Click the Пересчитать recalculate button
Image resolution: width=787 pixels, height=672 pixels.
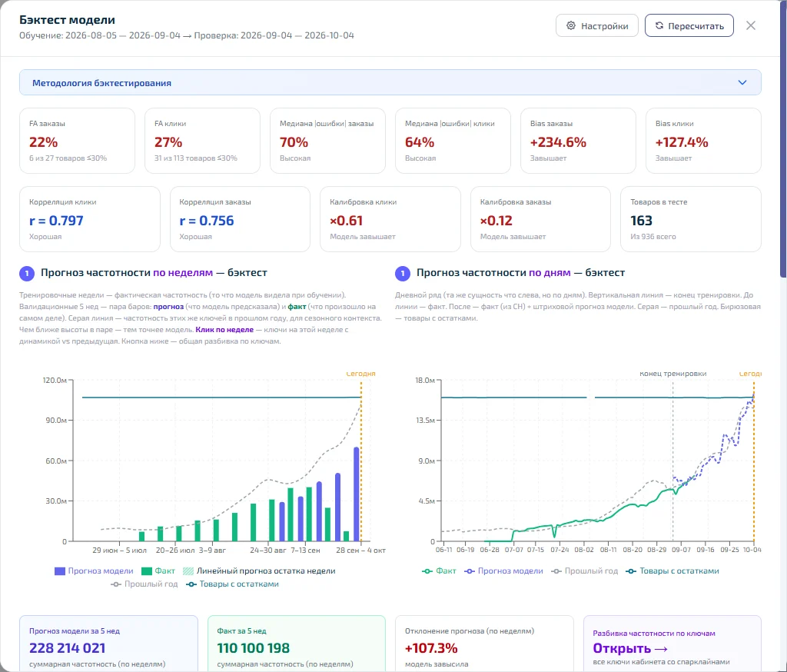tap(689, 25)
